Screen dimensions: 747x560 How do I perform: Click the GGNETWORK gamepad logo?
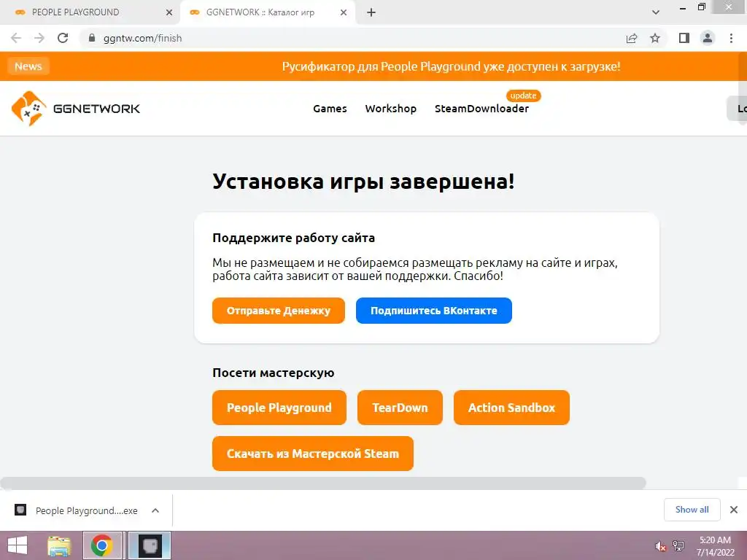(76, 109)
